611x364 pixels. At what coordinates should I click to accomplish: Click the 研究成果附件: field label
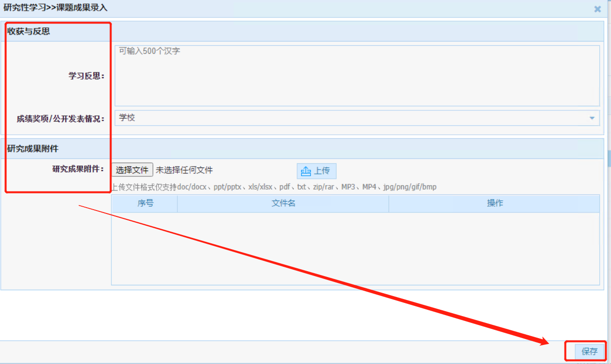coord(78,169)
